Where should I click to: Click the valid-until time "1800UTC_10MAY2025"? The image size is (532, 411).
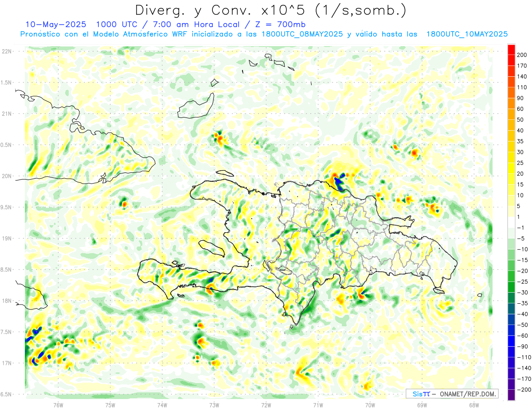[x=467, y=34]
